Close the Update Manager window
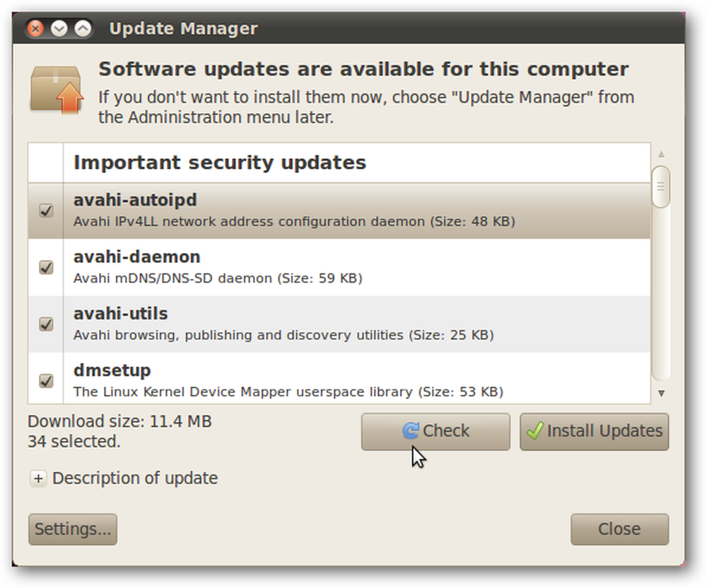The width and height of the screenshot is (707, 588). pos(35,29)
